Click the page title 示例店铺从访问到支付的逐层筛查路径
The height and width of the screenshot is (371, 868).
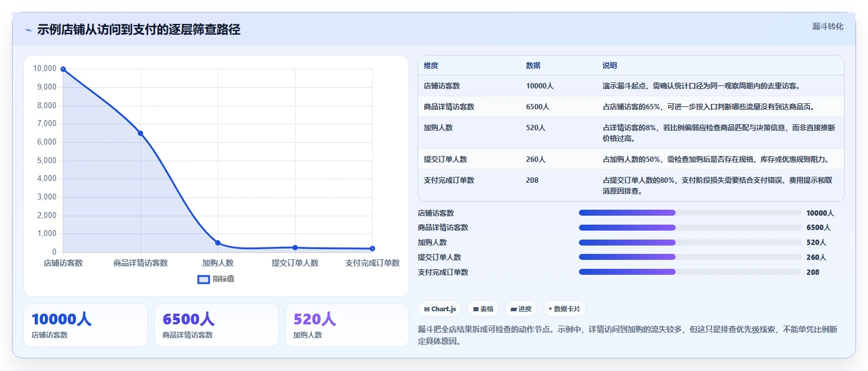point(139,29)
